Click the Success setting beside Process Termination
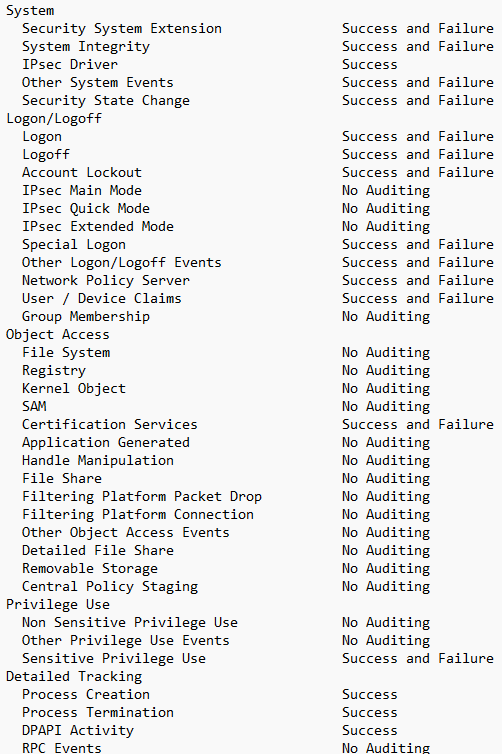 coord(370,713)
